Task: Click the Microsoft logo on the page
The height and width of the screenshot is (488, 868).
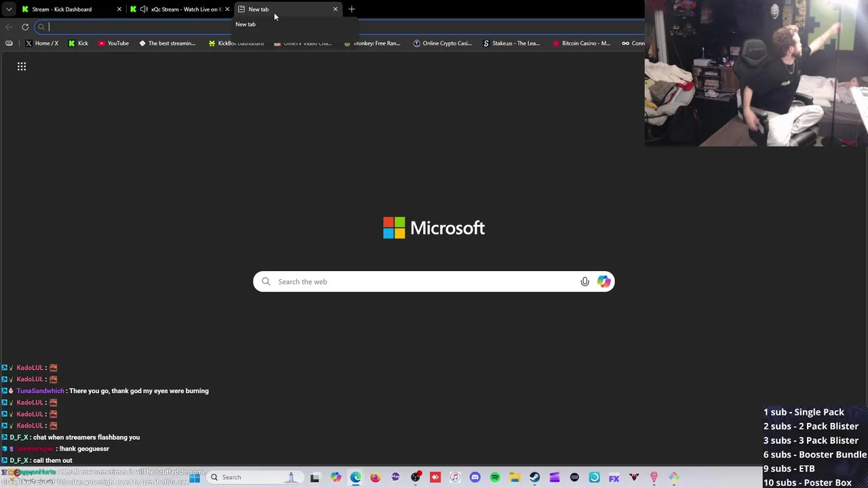Action: 434,228
